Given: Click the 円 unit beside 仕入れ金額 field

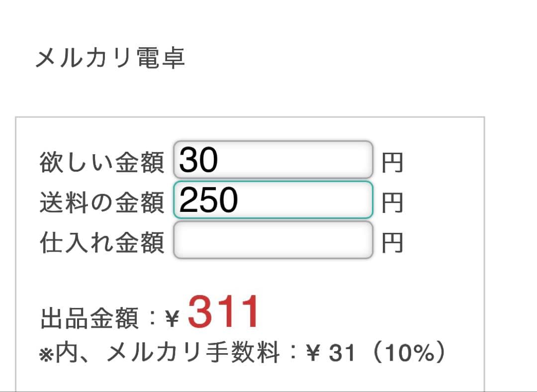Looking at the screenshot, I should point(392,243).
